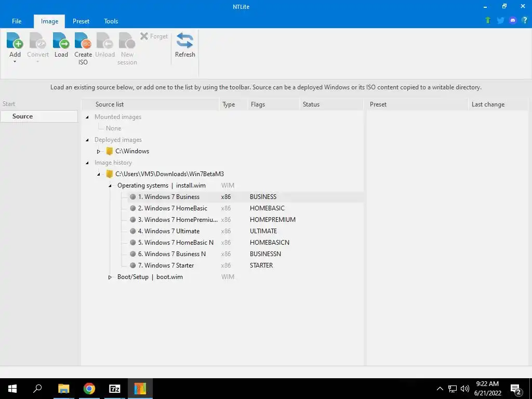
Task: Select 3. Windows 7 HomePremium
Action: (178, 220)
